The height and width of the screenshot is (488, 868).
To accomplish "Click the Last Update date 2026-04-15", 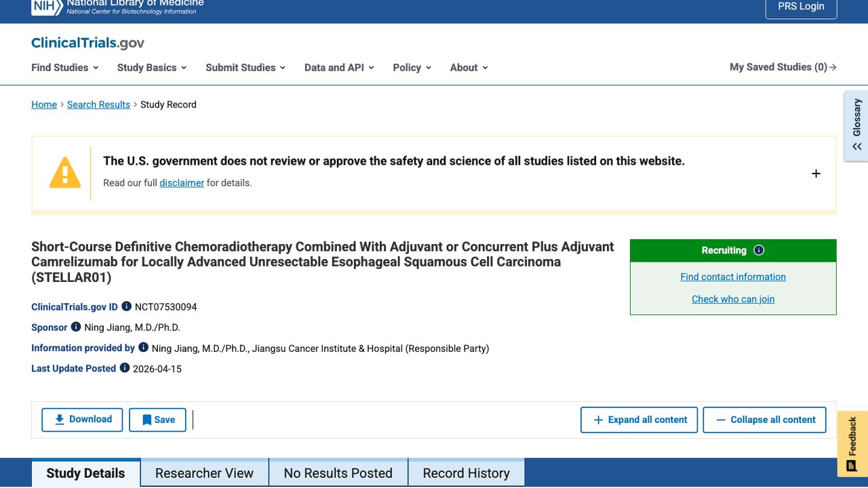I will tap(157, 369).
